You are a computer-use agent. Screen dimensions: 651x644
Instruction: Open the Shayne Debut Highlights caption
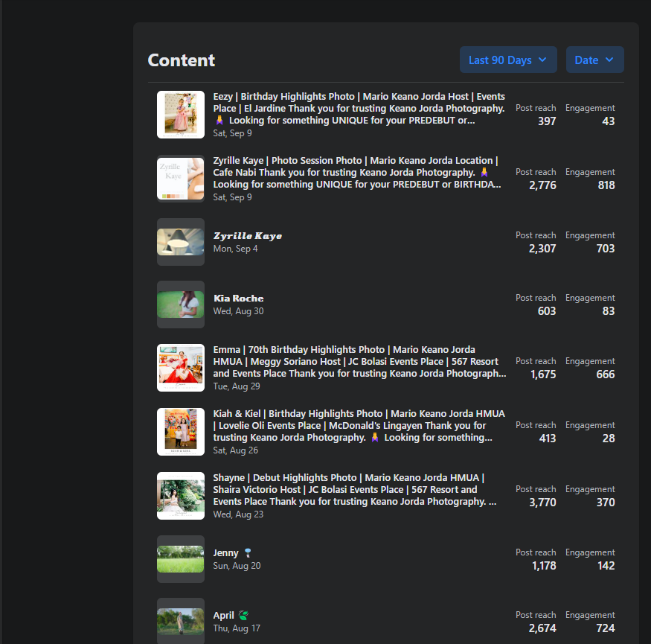coord(356,489)
